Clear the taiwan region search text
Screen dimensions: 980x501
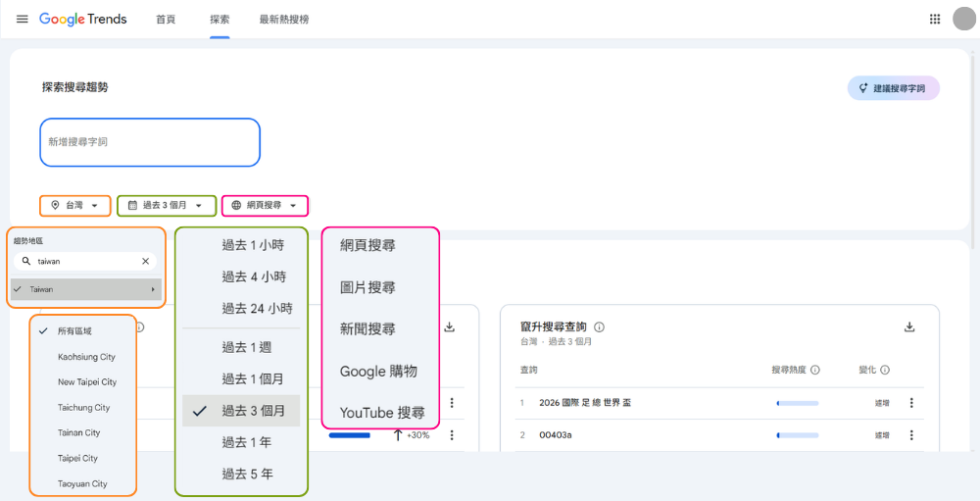(x=146, y=262)
